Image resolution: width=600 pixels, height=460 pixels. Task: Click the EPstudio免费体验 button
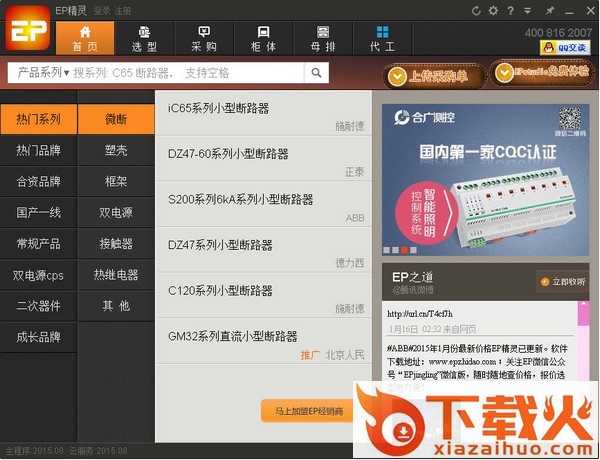click(543, 72)
